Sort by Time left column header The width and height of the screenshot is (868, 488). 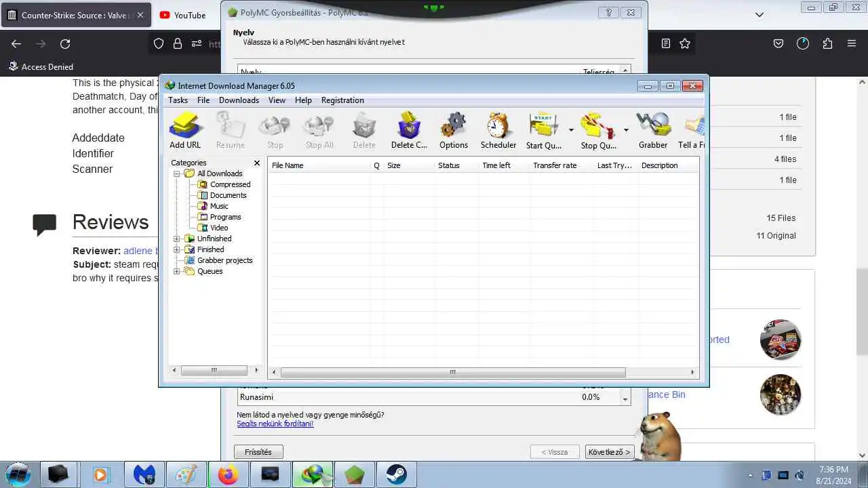pyautogui.click(x=504, y=165)
